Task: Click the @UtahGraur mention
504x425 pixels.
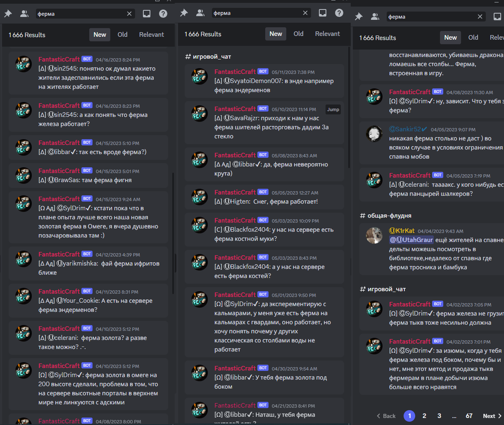Action: click(x=411, y=240)
